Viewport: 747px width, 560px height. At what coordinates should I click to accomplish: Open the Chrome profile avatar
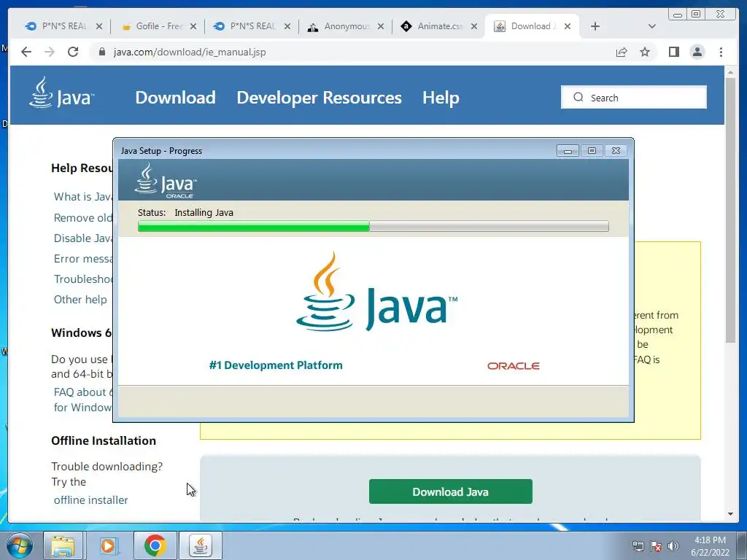pos(697,52)
